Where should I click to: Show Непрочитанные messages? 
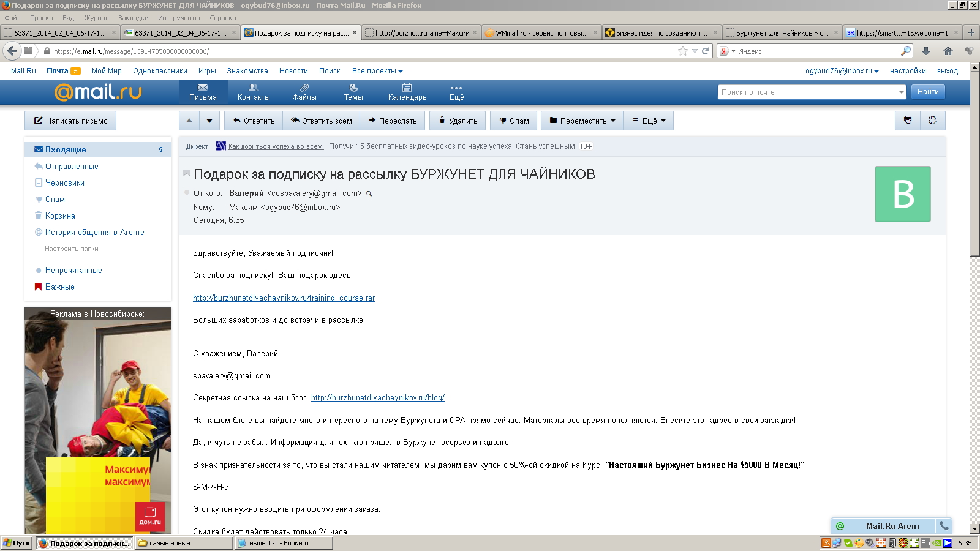tap(73, 271)
